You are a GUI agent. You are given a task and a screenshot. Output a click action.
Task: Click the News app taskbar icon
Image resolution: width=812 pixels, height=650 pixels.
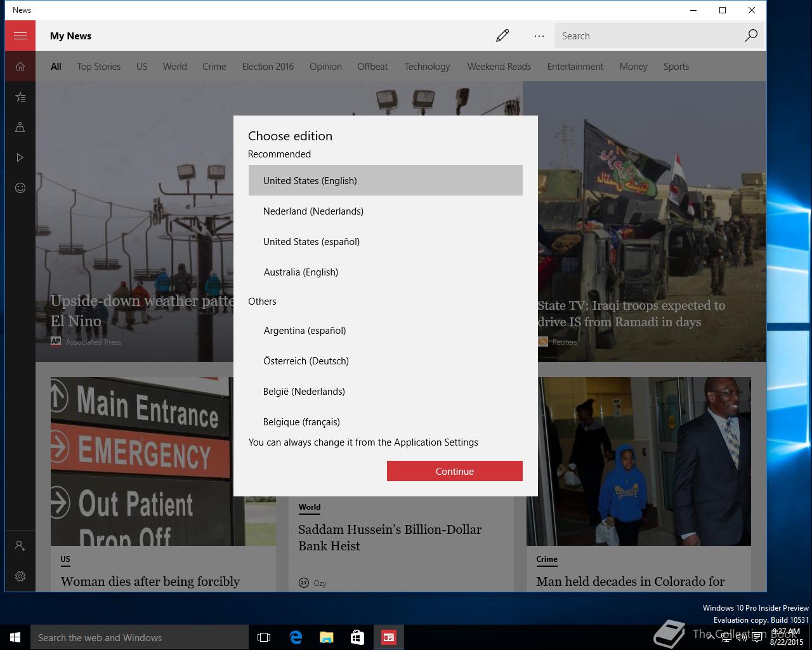pyautogui.click(x=388, y=637)
